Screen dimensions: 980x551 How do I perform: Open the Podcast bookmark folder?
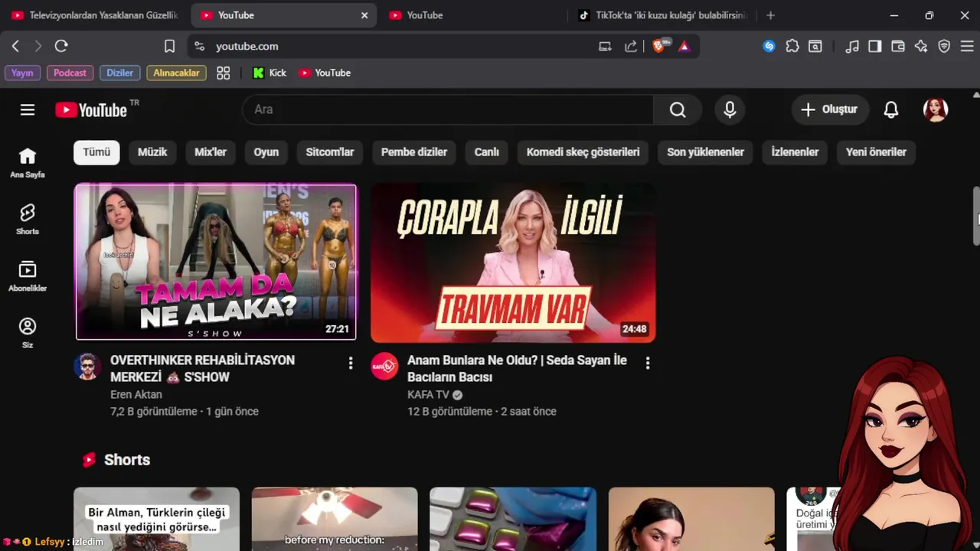[70, 73]
